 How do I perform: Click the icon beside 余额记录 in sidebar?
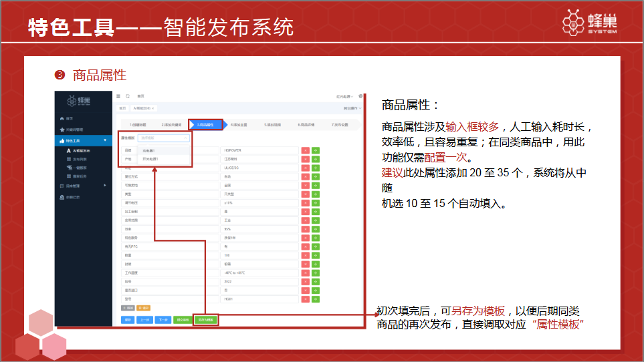pos(62,197)
